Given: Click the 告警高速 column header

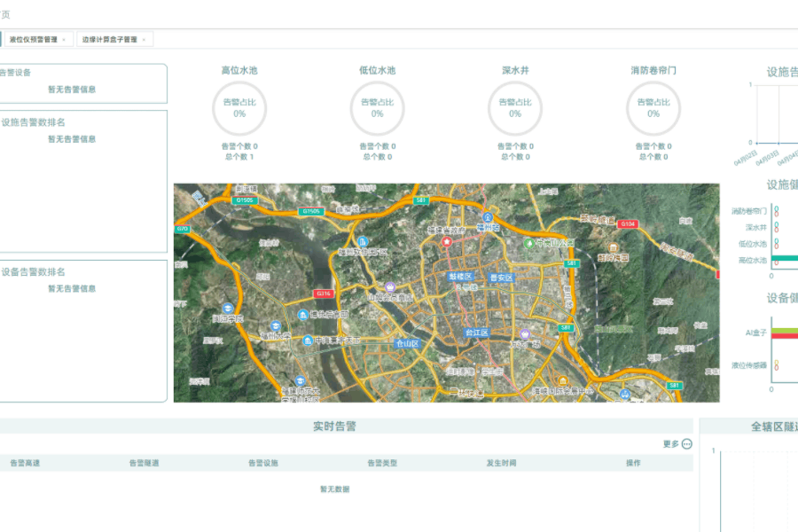Looking at the screenshot, I should tap(25, 463).
